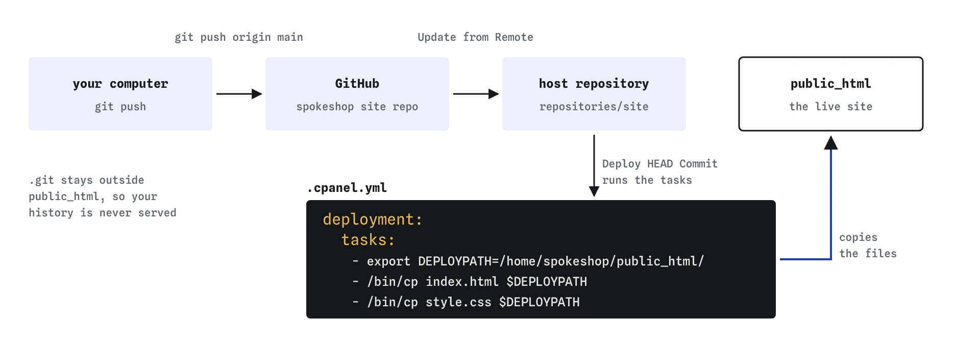The width and height of the screenshot is (980, 343).
Task: Click the 'the live site' subtitle
Action: click(831, 107)
